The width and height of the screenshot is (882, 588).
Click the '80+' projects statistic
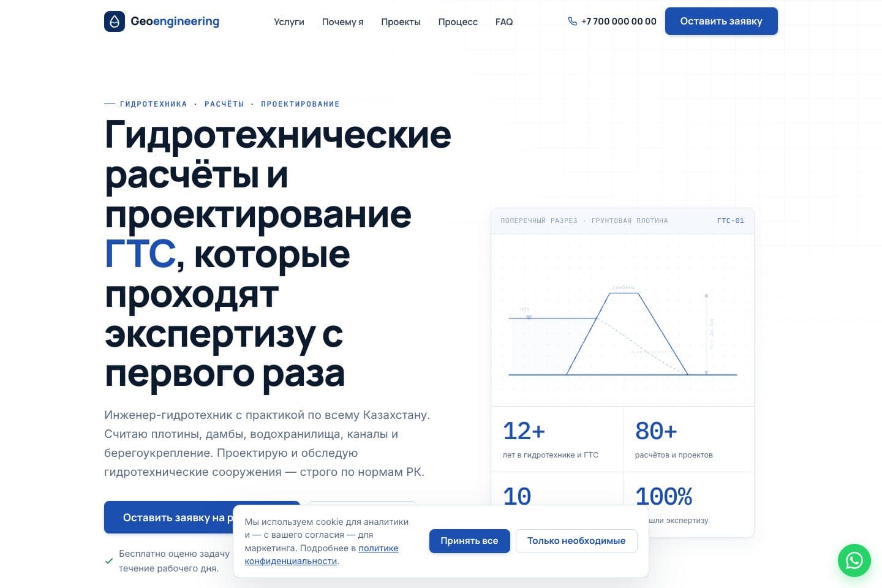(656, 431)
